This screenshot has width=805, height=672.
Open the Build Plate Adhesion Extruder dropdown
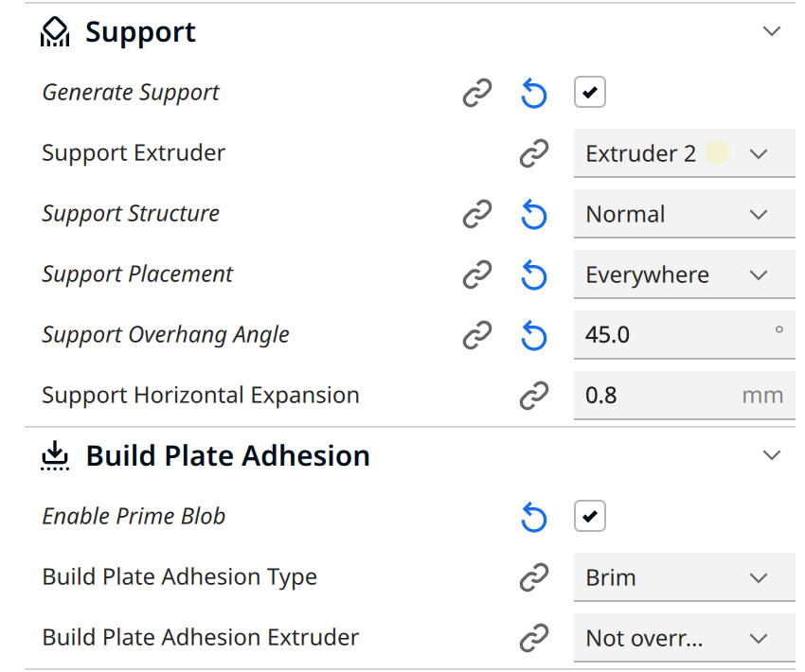[x=684, y=638]
